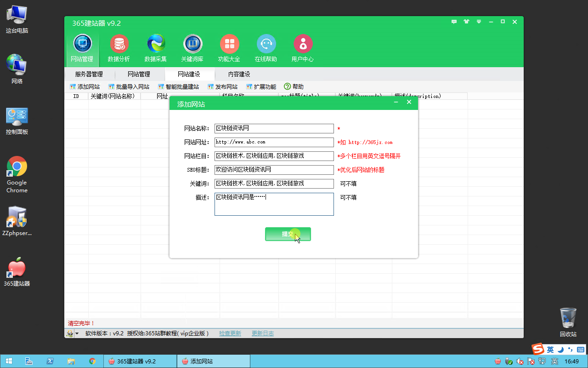Click into the 网站栏目 input field
This screenshot has height=368, width=588.
pos(274,156)
